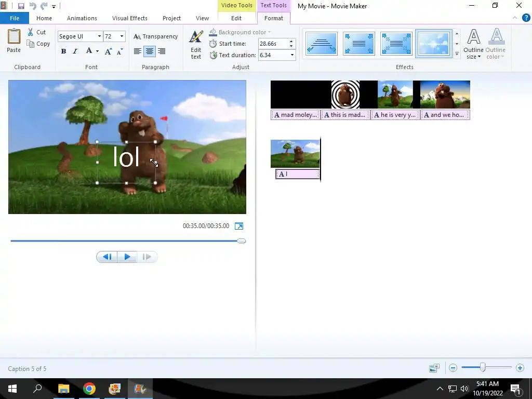
Task: Decrease start time with down stepper
Action: tap(291, 46)
